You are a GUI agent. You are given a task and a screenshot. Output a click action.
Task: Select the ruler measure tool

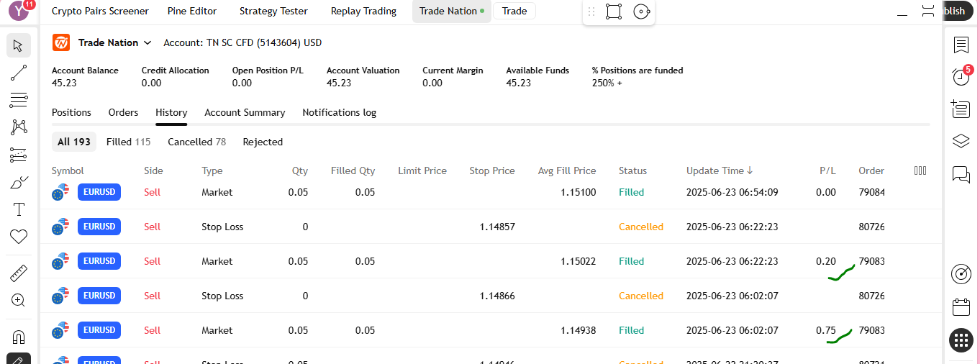point(19,273)
